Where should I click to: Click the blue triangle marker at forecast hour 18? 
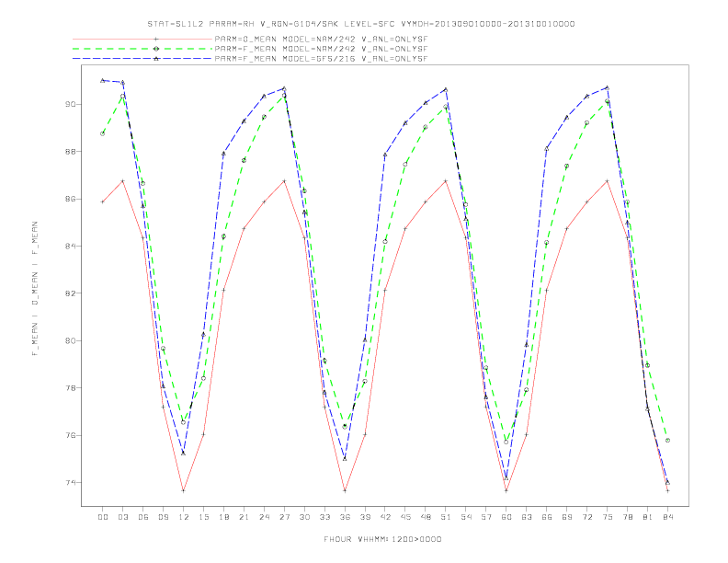tap(223, 154)
